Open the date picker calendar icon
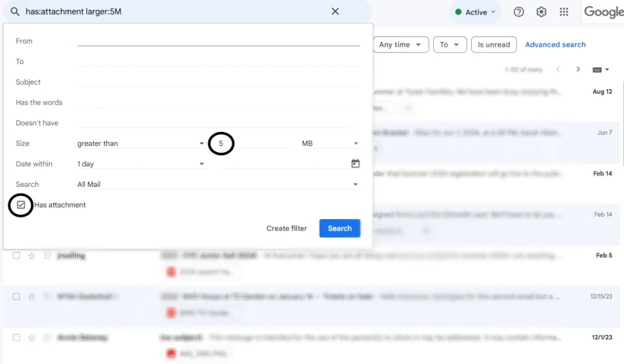Image resolution: width=624 pixels, height=364 pixels. (355, 164)
